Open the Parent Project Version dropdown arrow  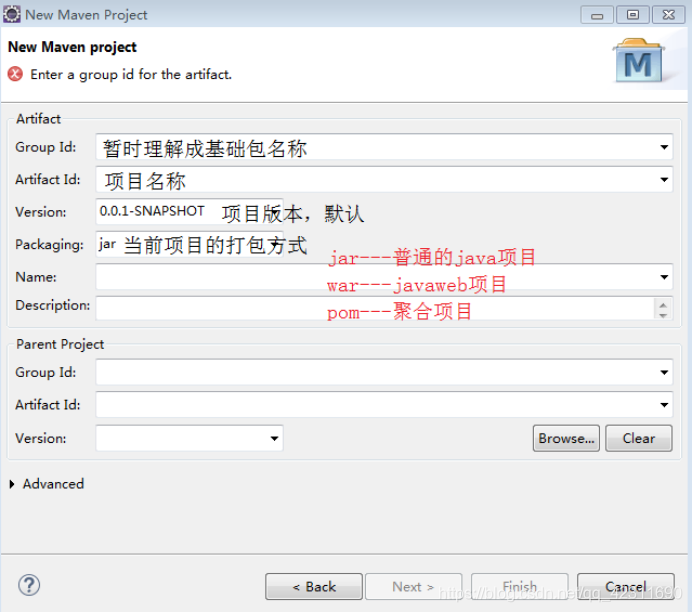(x=275, y=439)
